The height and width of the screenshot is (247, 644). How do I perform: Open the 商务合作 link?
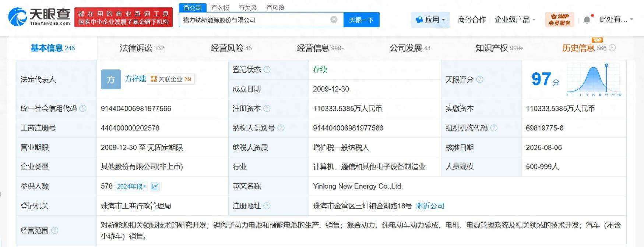click(x=472, y=19)
